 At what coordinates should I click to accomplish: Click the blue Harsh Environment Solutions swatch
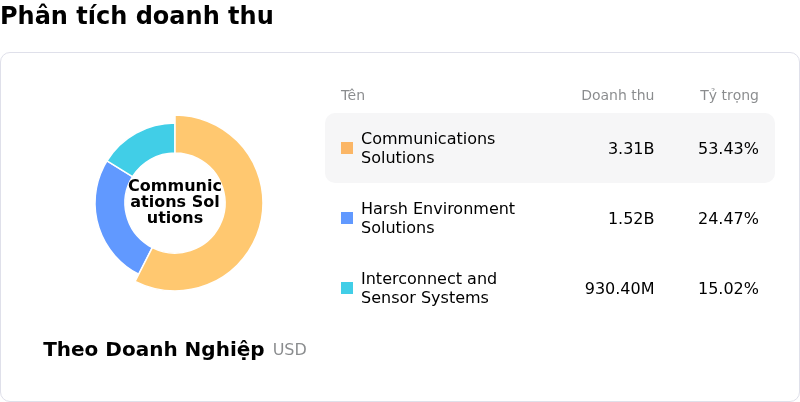347,218
